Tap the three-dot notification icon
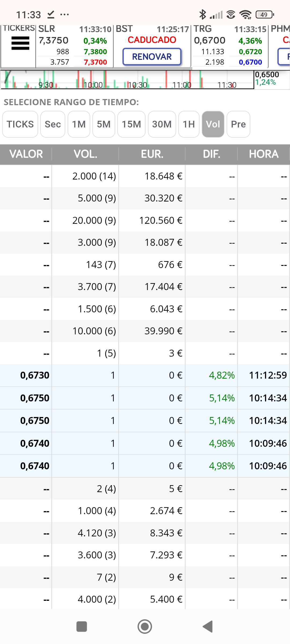Image resolution: width=290 pixels, height=644 pixels. point(64,14)
